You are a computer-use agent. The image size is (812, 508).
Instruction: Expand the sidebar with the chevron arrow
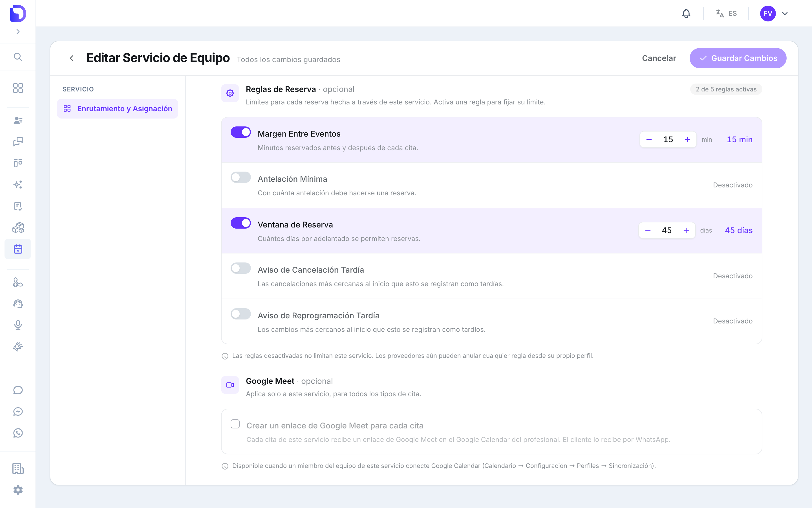click(18, 32)
